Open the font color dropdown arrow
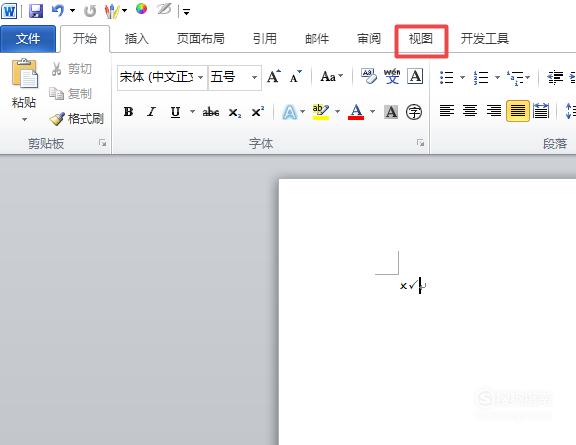Screen dimensions: 576x445 [372, 111]
